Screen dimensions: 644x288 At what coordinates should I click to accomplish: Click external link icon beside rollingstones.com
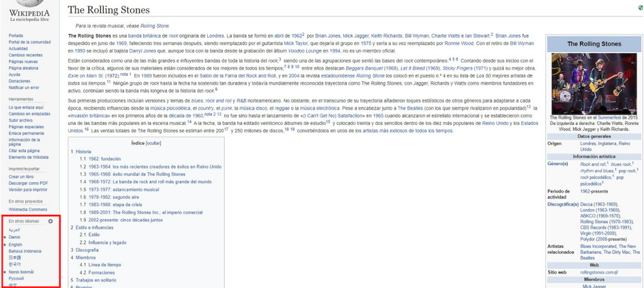(617, 273)
